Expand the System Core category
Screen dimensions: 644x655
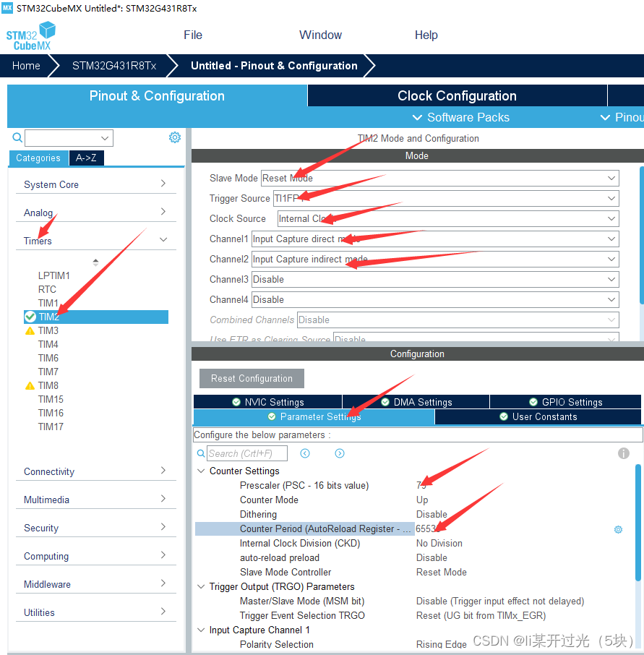pyautogui.click(x=95, y=184)
